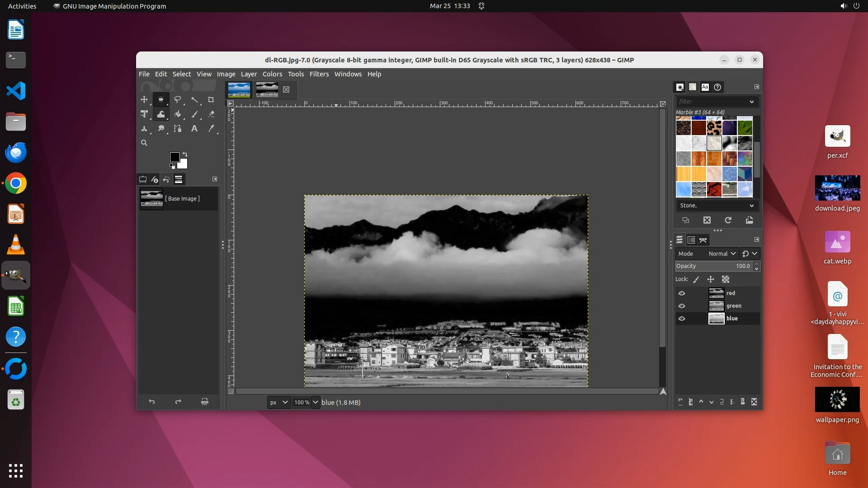Viewport: 868px width, 488px height.
Task: Open the Stone pattern tag dropdown
Action: click(751, 206)
